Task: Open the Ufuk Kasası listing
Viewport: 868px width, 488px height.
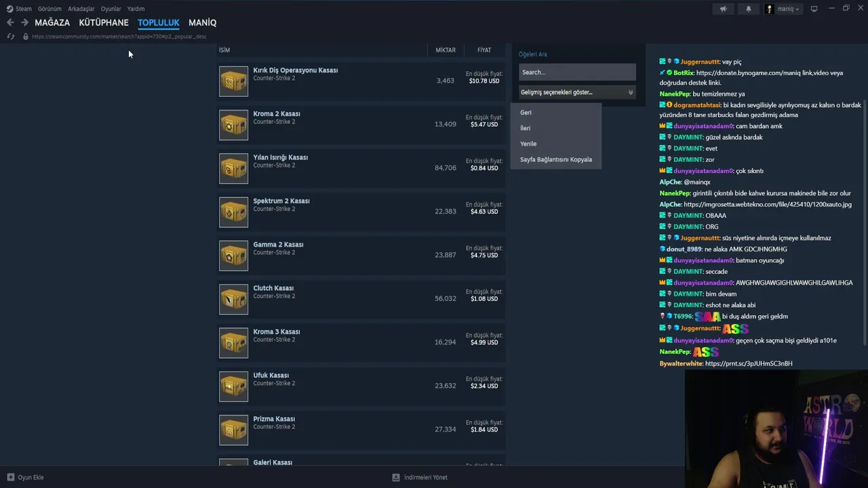Action: click(x=361, y=386)
